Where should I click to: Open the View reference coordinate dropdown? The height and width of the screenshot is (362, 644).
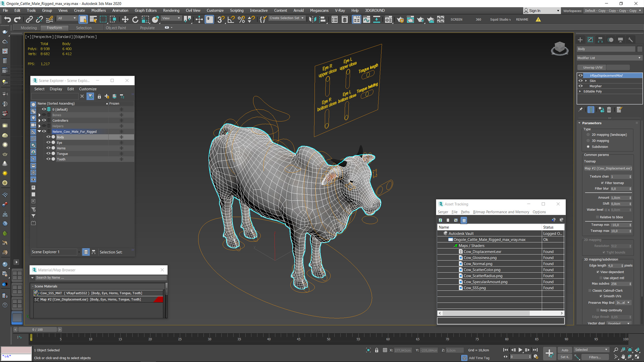tap(171, 18)
